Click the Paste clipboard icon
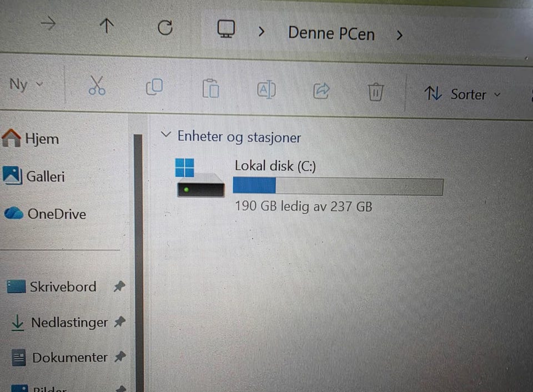Image resolution: width=533 pixels, height=392 pixels. pyautogui.click(x=210, y=88)
